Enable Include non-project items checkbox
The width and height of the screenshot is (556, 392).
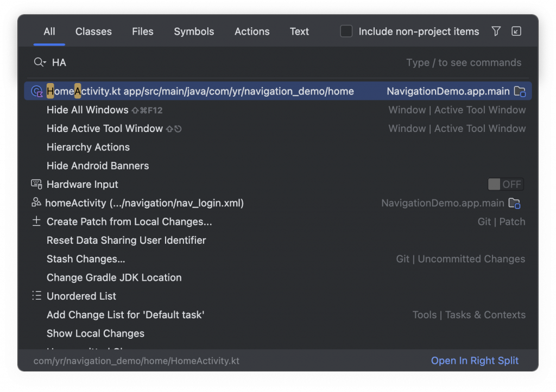coord(346,31)
